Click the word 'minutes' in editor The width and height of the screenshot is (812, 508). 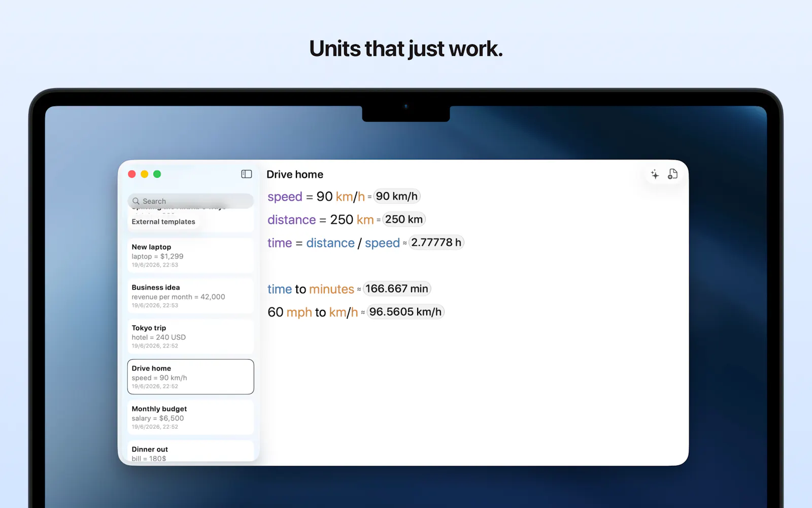(x=332, y=290)
